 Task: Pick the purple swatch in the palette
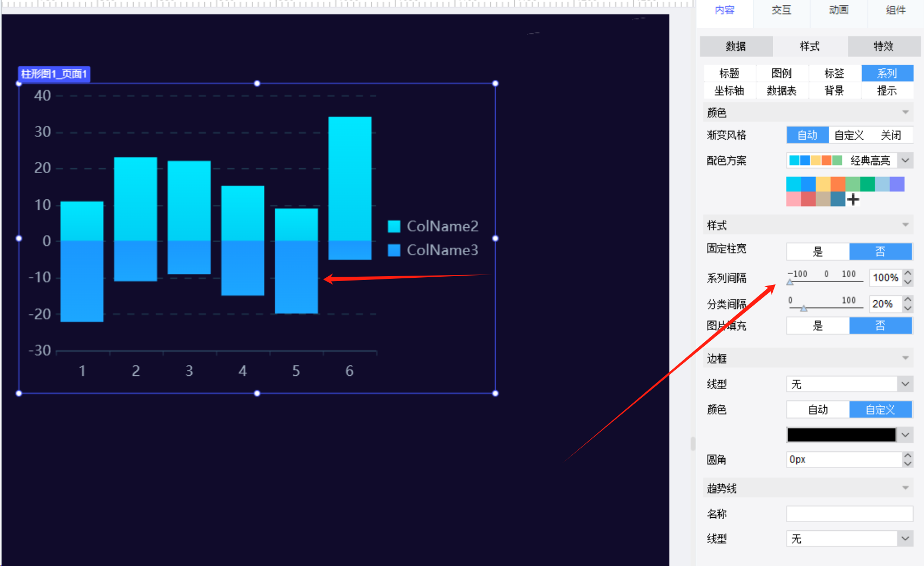tap(897, 184)
